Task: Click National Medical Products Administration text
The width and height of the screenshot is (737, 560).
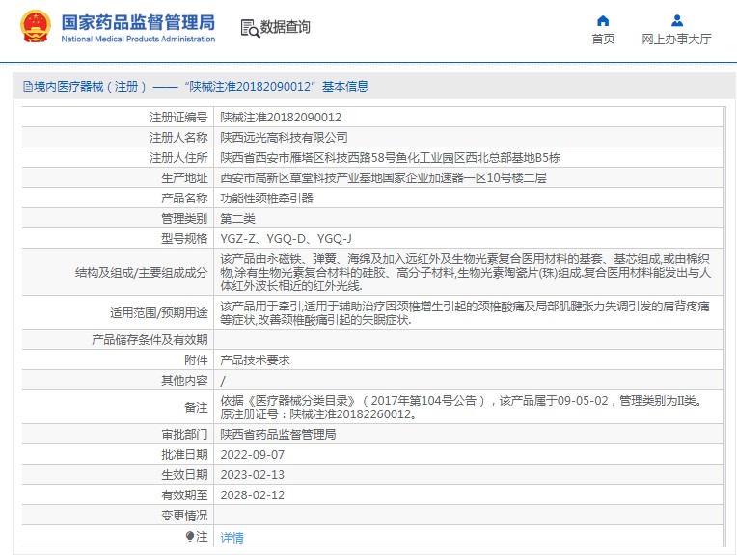Action: (x=138, y=39)
